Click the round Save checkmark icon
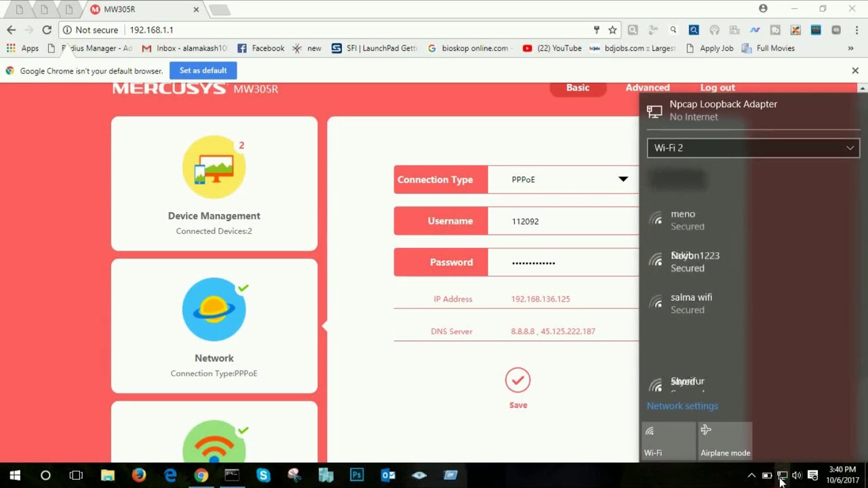The height and width of the screenshot is (488, 868). 517,380
